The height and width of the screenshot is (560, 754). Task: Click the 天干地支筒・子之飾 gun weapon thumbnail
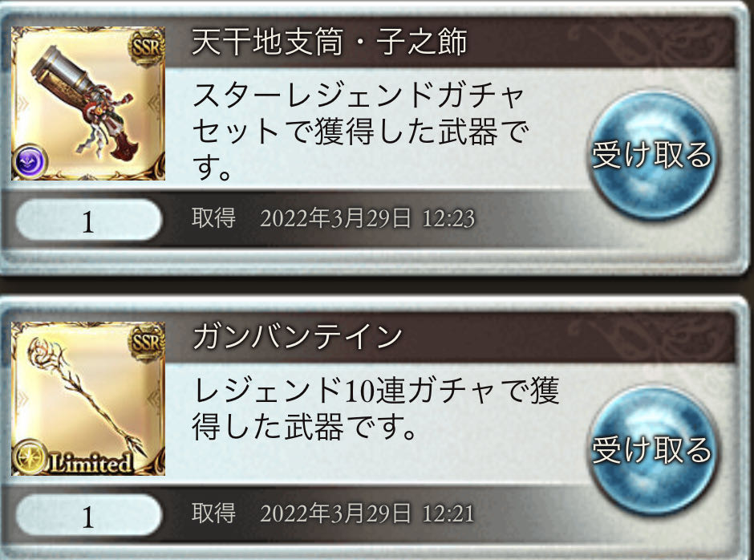click(x=88, y=103)
